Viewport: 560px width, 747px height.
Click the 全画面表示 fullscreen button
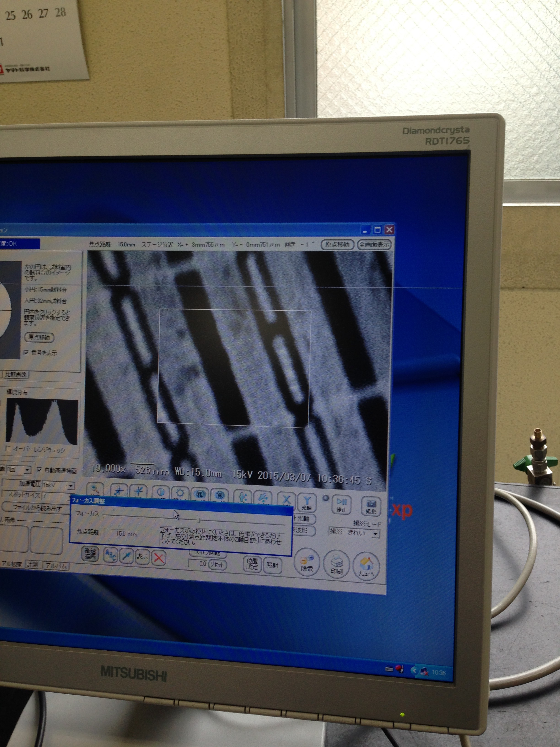click(x=374, y=244)
